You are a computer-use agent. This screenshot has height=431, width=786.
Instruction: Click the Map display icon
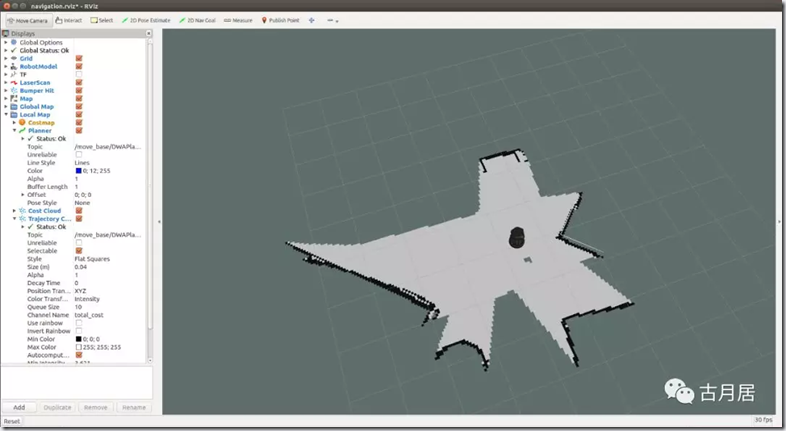(14, 98)
